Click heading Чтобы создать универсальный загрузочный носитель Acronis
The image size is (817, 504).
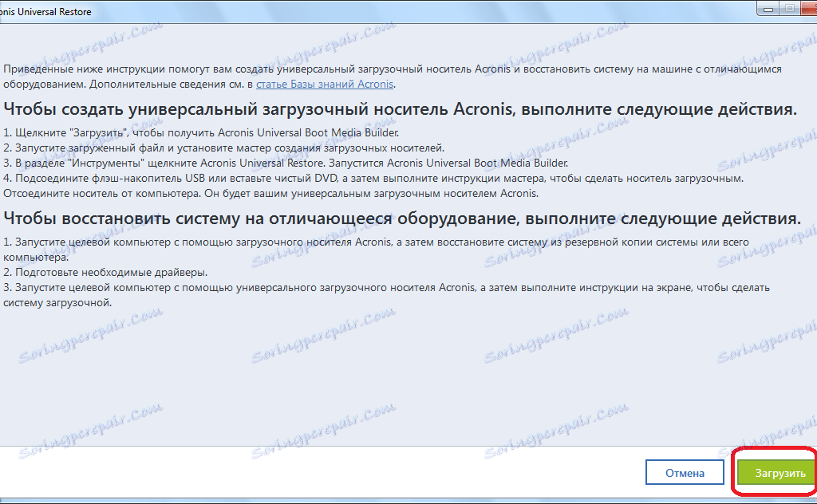point(401,109)
